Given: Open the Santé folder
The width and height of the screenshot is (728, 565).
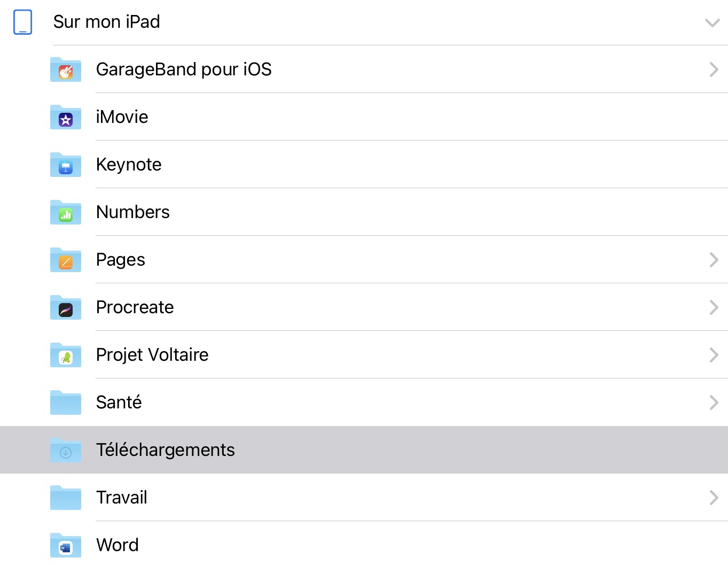Looking at the screenshot, I should [119, 403].
